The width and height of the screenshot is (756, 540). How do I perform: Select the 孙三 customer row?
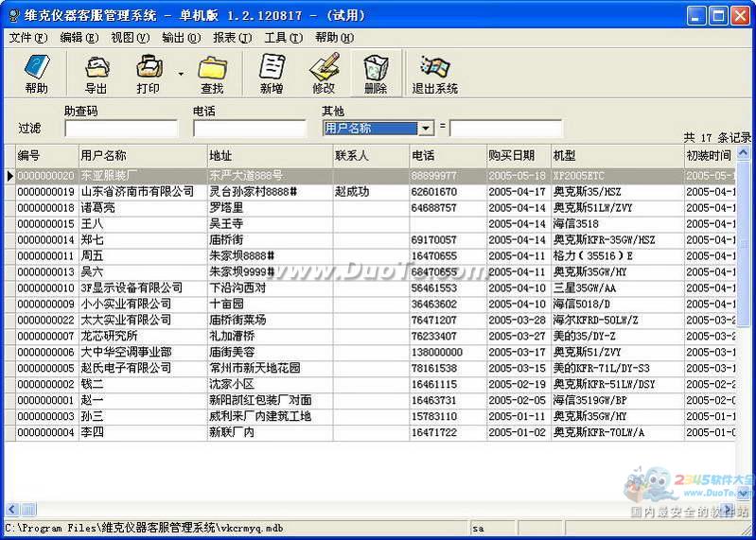tap(370, 416)
